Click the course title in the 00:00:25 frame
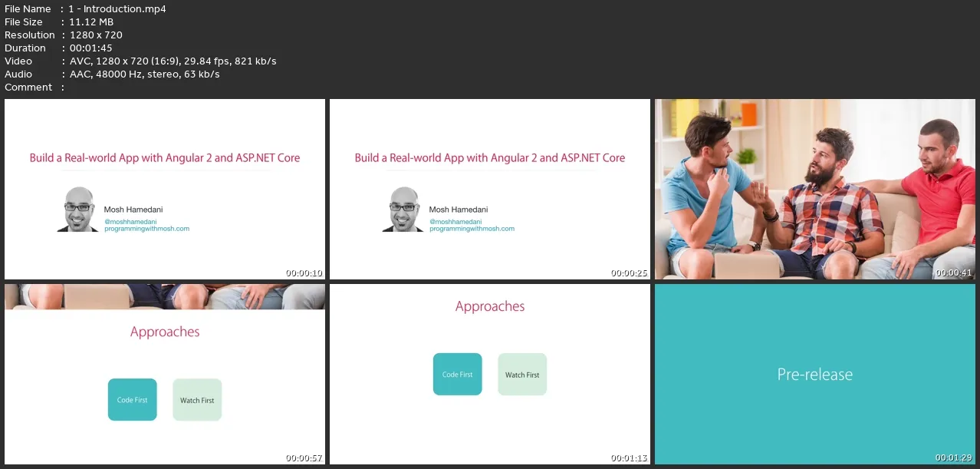The height and width of the screenshot is (469, 980). pos(490,158)
